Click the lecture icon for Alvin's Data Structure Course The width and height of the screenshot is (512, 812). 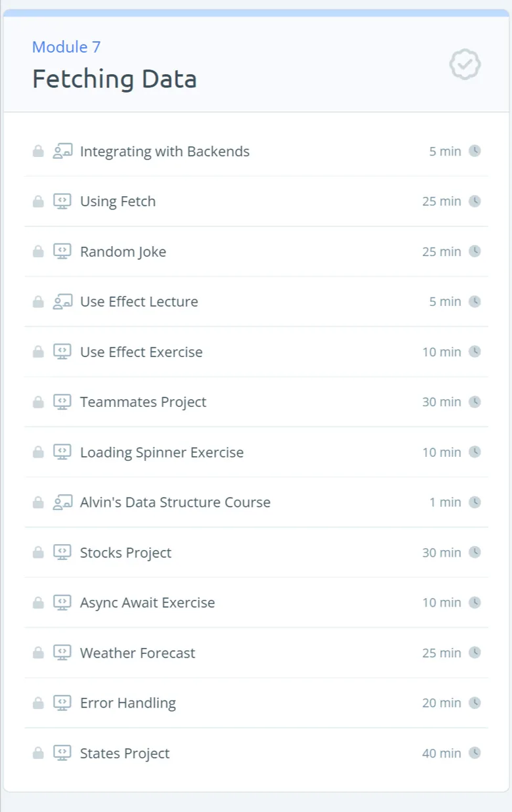click(62, 502)
